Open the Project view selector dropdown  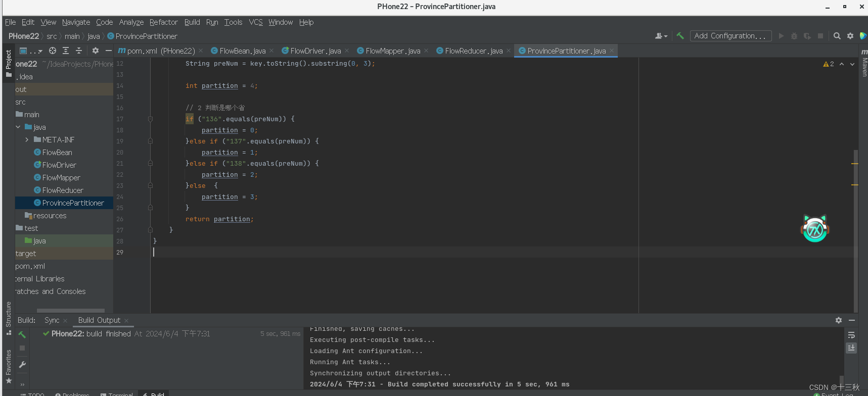click(31, 51)
